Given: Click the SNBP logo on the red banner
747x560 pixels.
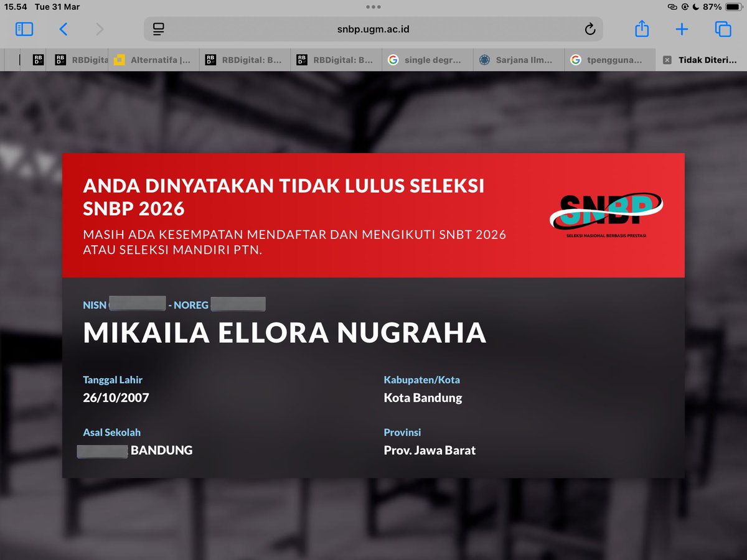Looking at the screenshot, I should coord(606,215).
